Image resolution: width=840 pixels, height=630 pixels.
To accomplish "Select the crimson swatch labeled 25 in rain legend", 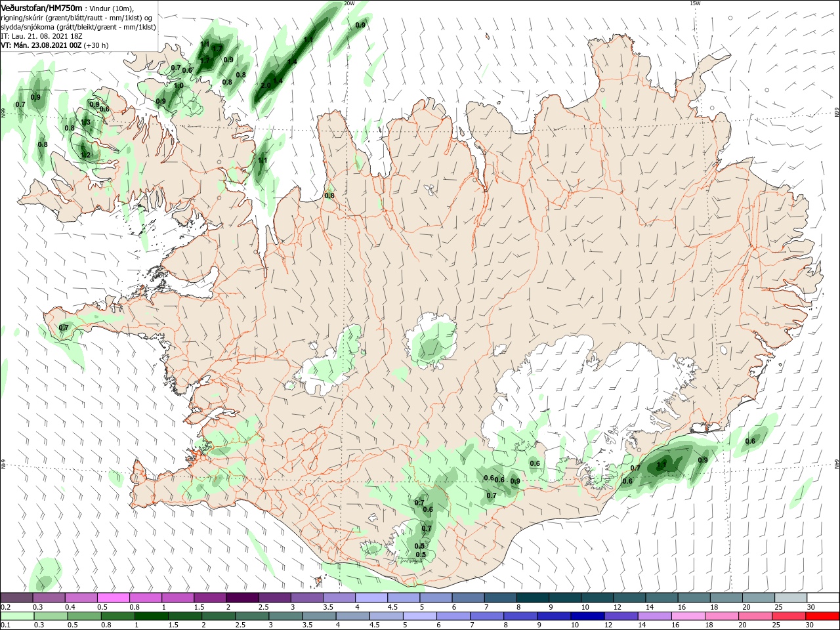I will [x=789, y=616].
